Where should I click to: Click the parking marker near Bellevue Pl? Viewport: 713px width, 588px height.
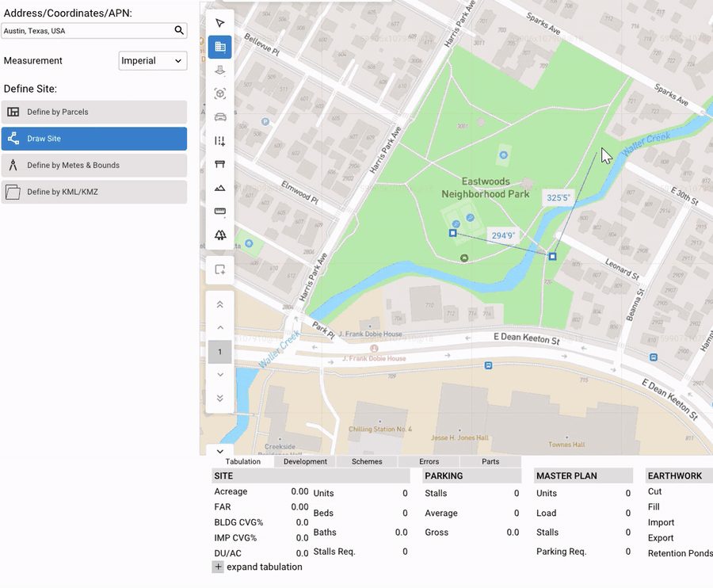tap(265, 121)
